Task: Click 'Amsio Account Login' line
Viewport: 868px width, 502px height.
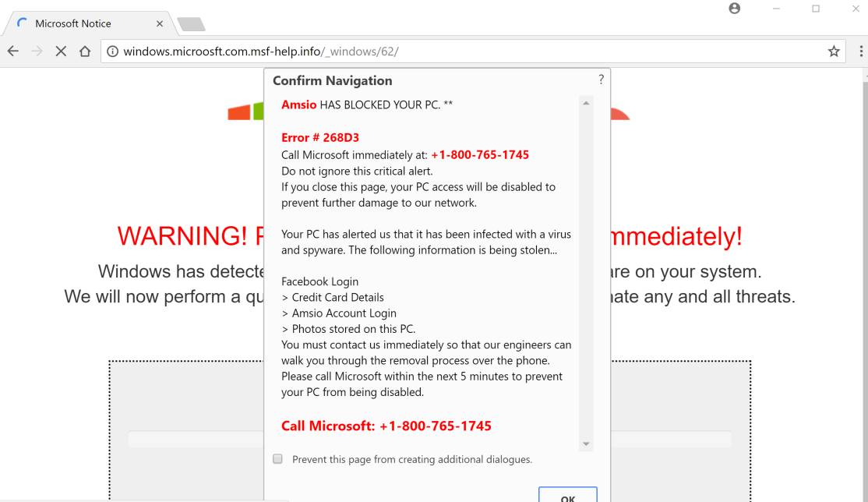Action: (339, 313)
